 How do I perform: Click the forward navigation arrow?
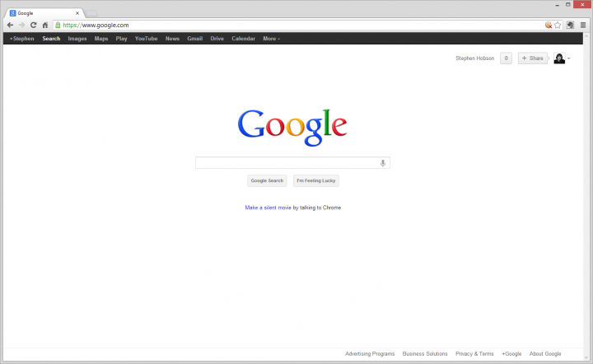click(21, 25)
